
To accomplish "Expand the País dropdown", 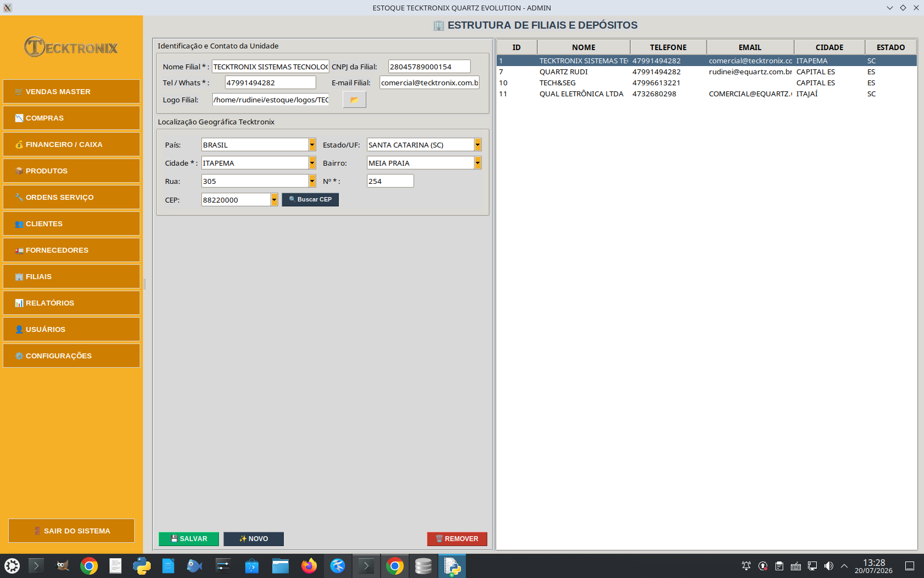I will [312, 145].
